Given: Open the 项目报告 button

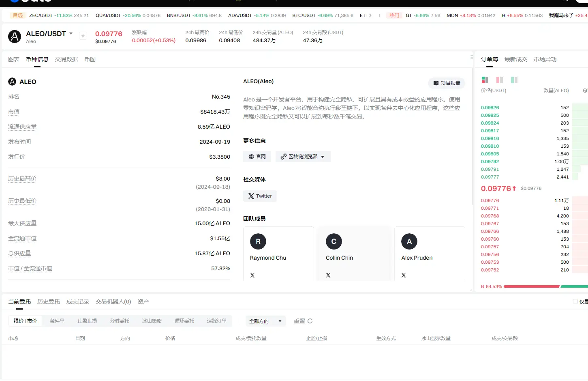Looking at the screenshot, I should tap(447, 83).
